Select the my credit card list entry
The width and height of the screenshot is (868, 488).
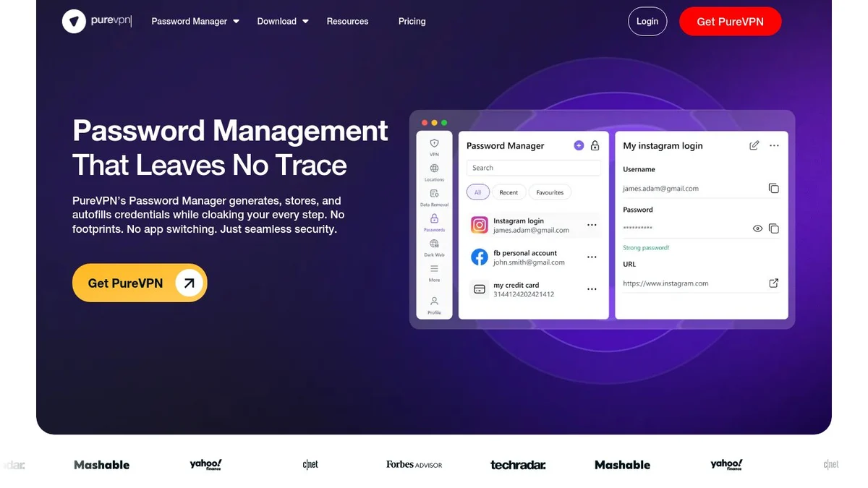coord(534,289)
